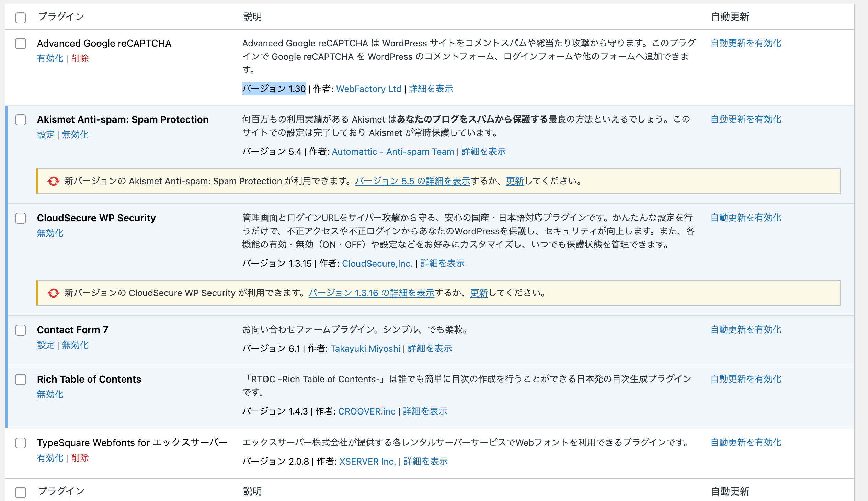
Task: Click バージョン 1.3.15 text for CloudSecure
Action: click(277, 264)
